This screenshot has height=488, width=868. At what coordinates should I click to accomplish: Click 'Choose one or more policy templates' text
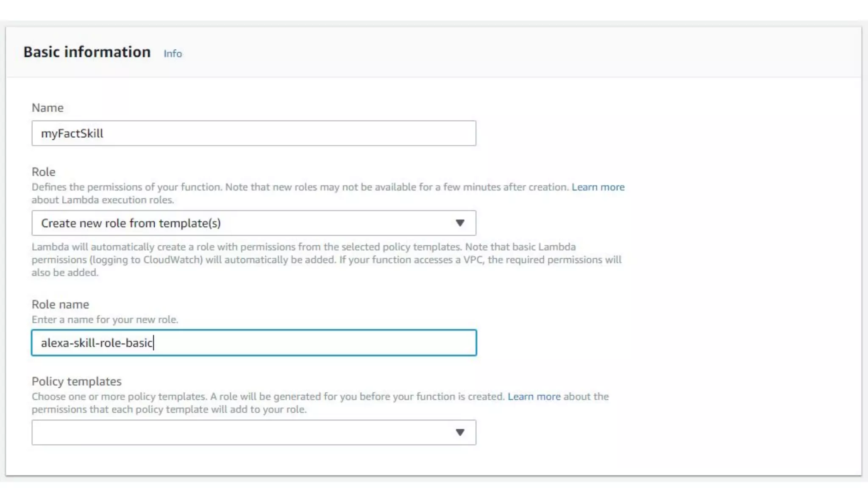119,396
